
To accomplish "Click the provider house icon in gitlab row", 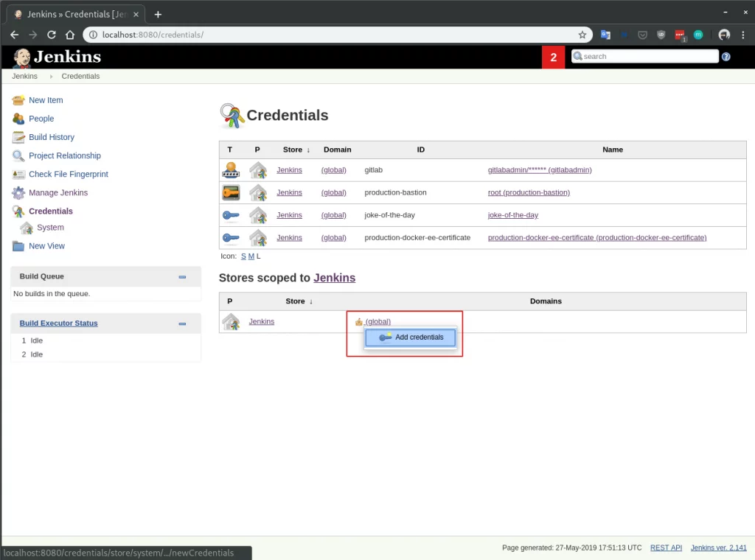I will [258, 169].
